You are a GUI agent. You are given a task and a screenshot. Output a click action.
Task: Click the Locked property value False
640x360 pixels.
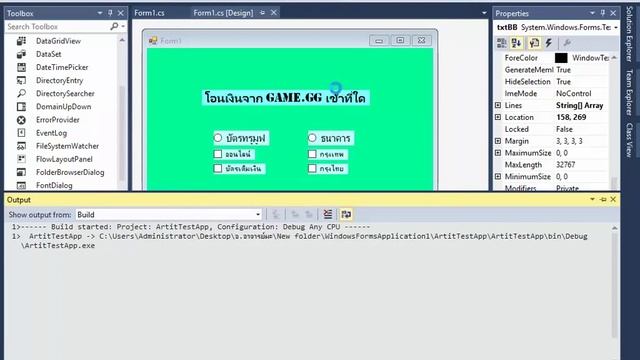564,129
